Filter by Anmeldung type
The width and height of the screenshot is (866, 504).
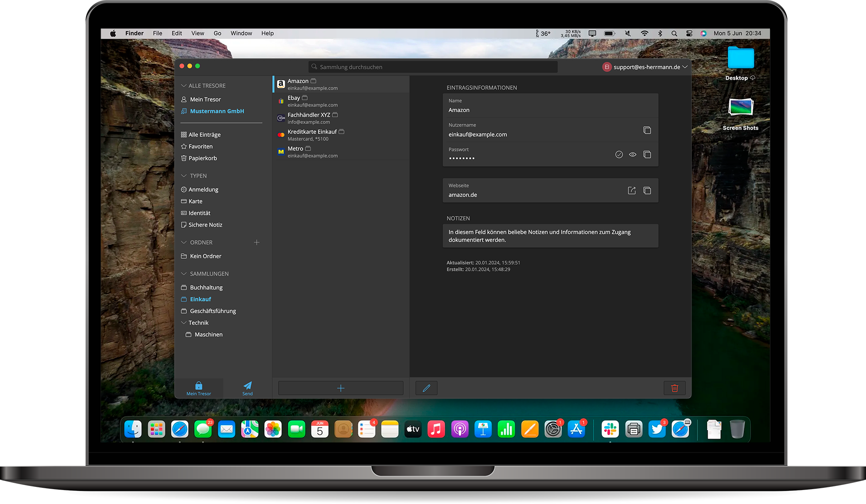tap(203, 190)
